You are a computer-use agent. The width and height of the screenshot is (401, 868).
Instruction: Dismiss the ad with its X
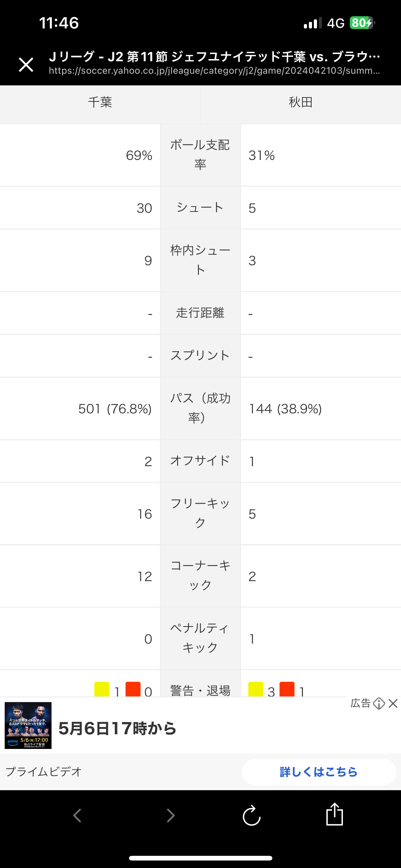393,704
